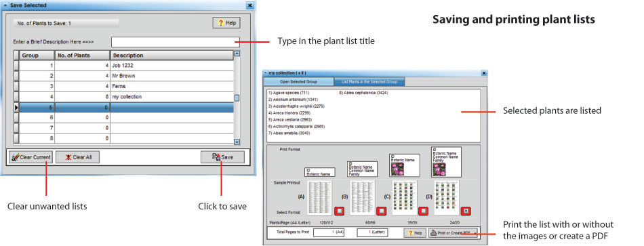
Task: Choose print format D checkbox
Action: (x=466, y=211)
